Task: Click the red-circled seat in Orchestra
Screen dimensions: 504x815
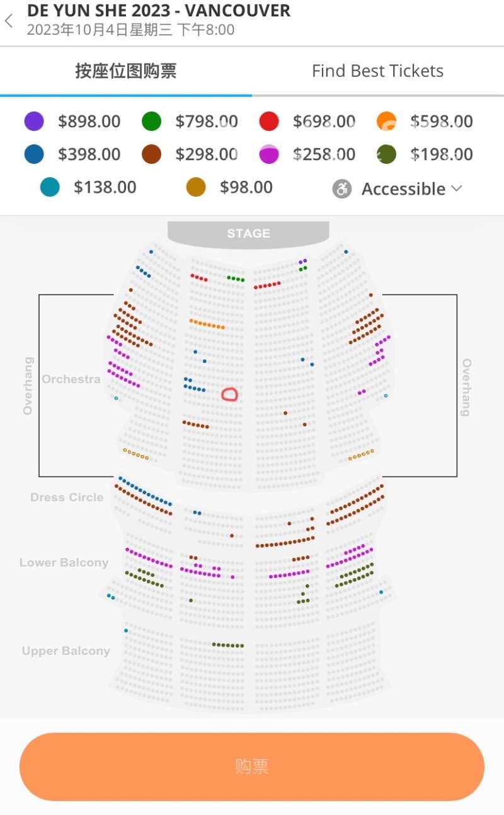Action: pos(230,395)
